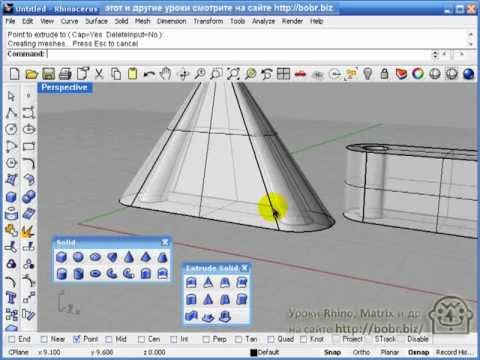This screenshot has height=360, width=480.
Task: Click the Disable button in osnap bar
Action: pos(418,339)
